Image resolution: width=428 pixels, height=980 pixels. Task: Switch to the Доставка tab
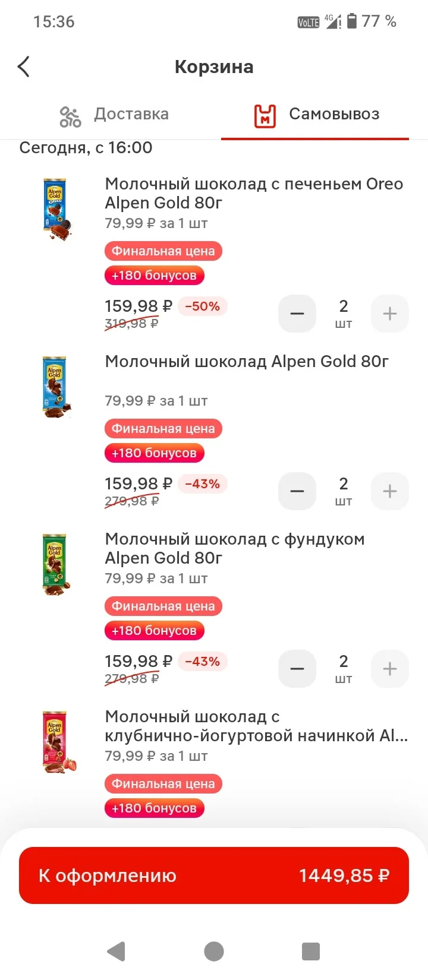[x=114, y=115]
